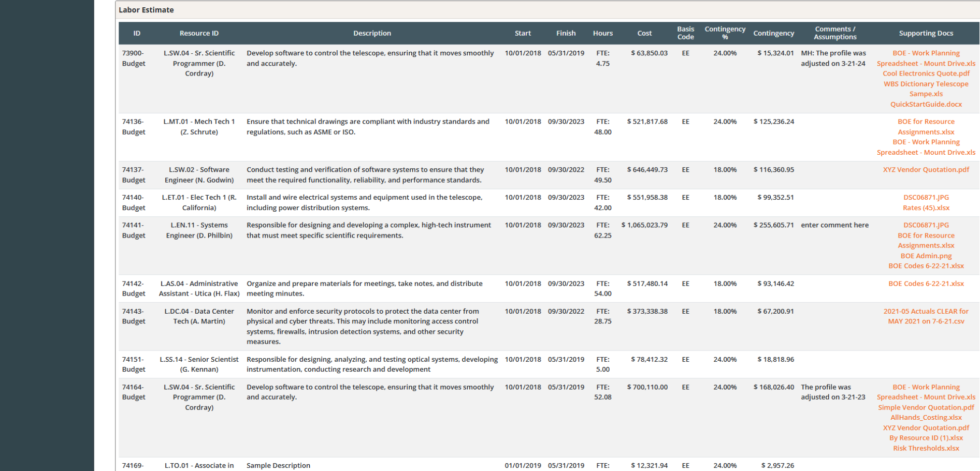The image size is (980, 471).
Task: Click resource L.DC.04 - Data Center Tech (A. Martin)
Action: [x=199, y=316]
